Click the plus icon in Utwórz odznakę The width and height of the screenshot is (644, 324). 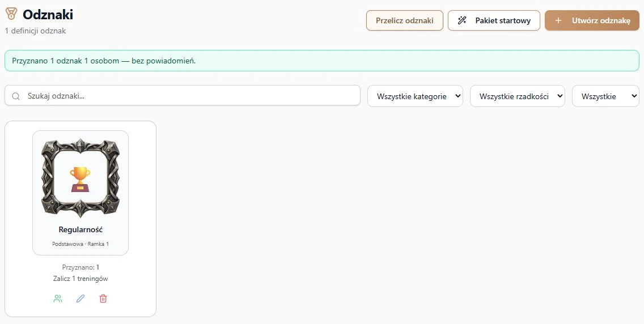pos(558,20)
